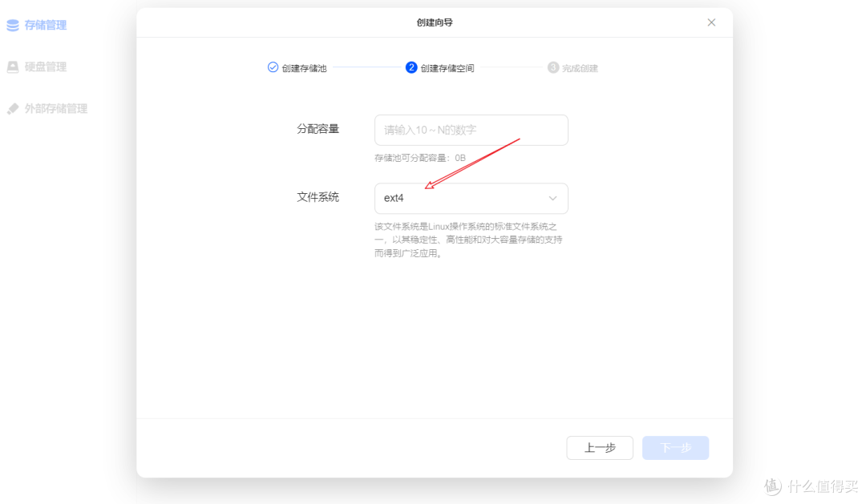Screen dimensions: 866x504
Task: Select ext4 in the file system combo box
Action: pos(471,198)
